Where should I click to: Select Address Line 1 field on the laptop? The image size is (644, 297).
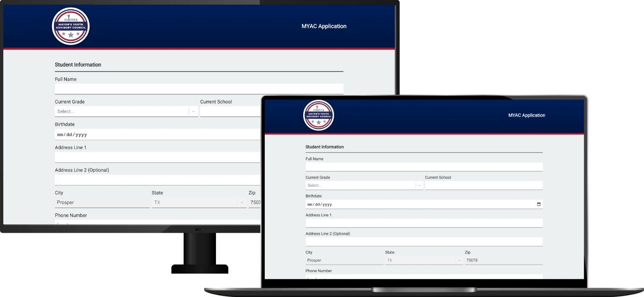423,223
